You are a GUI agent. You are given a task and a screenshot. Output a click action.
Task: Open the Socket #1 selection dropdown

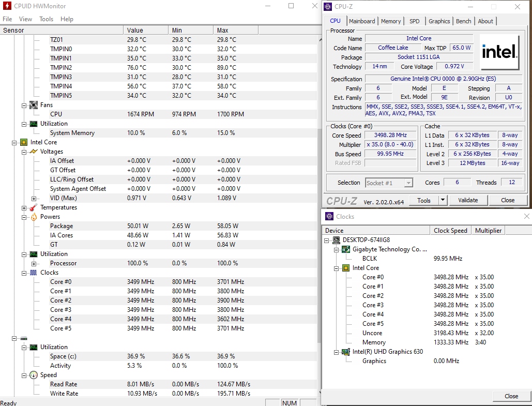click(408, 183)
